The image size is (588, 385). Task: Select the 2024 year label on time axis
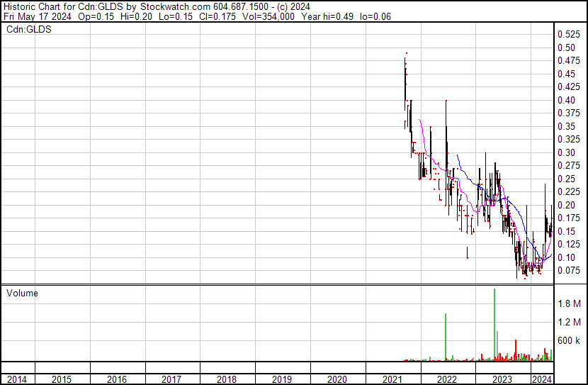(x=542, y=379)
